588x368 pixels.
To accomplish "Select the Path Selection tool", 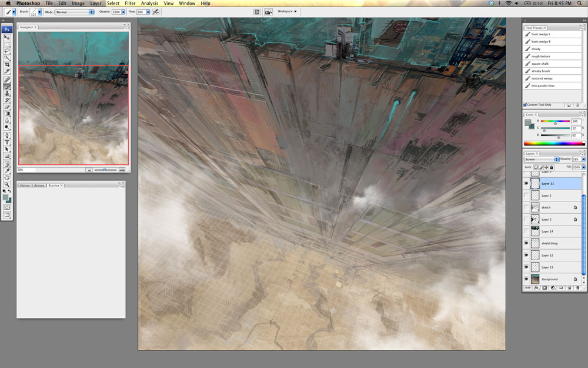I will [6, 149].
